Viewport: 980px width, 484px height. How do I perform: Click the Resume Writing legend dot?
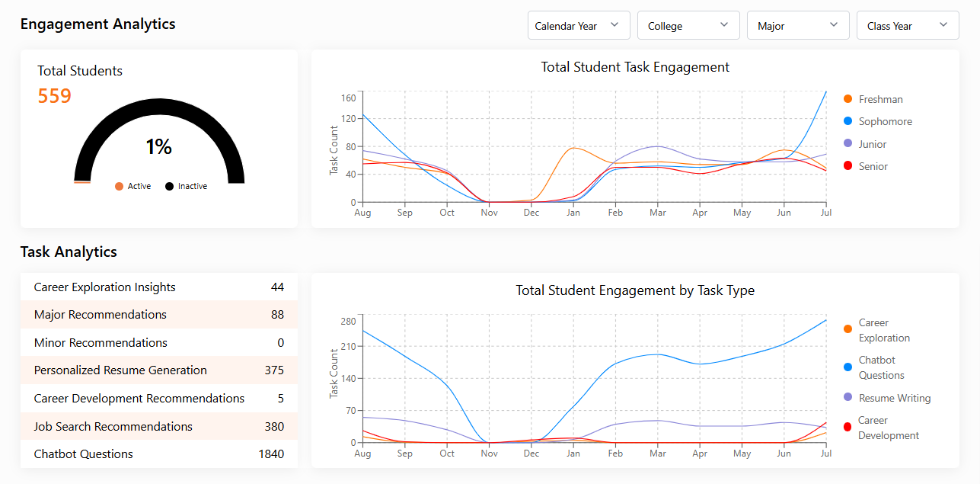point(848,397)
